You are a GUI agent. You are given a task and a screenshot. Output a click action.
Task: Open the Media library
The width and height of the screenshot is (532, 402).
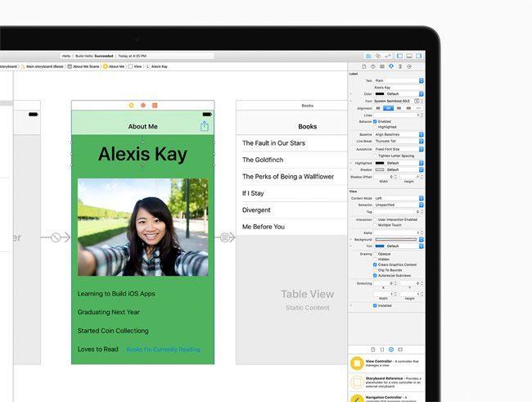400,350
